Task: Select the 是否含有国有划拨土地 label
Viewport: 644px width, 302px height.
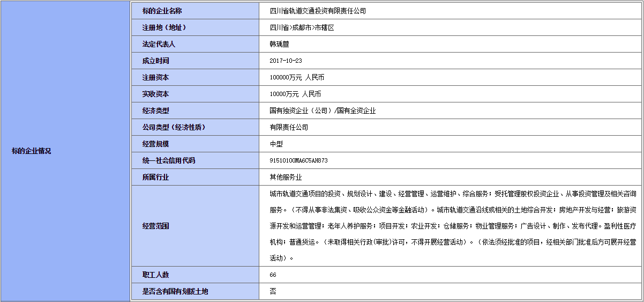Action: tap(175, 291)
